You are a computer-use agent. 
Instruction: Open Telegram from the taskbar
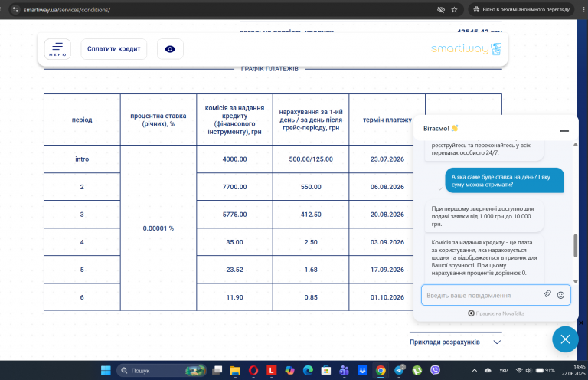[399, 371]
